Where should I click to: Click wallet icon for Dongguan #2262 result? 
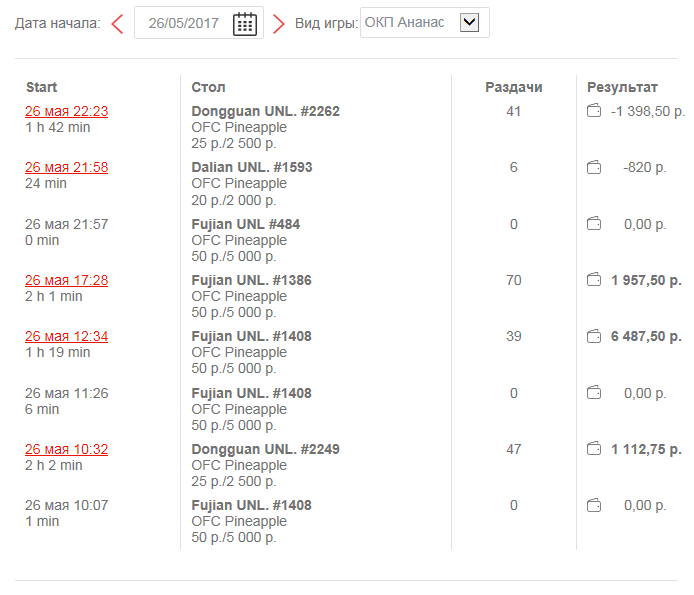[x=593, y=111]
